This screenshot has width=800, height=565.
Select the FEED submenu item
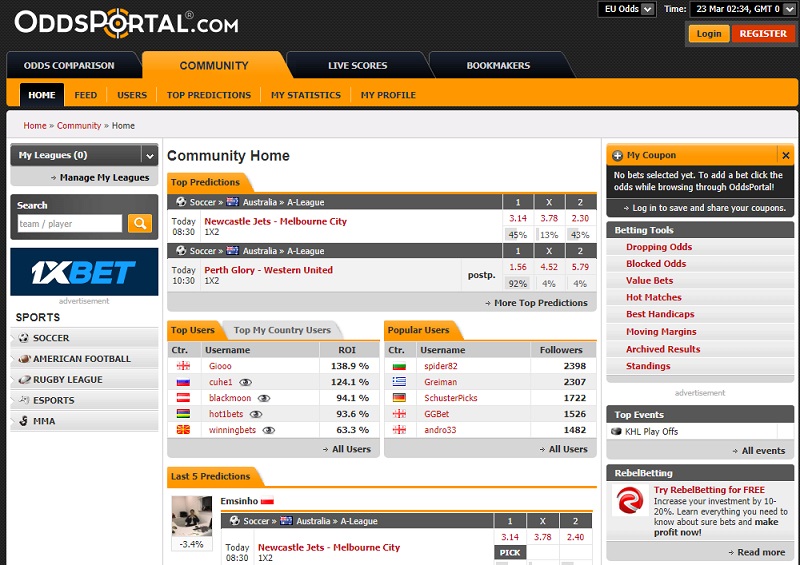click(86, 95)
